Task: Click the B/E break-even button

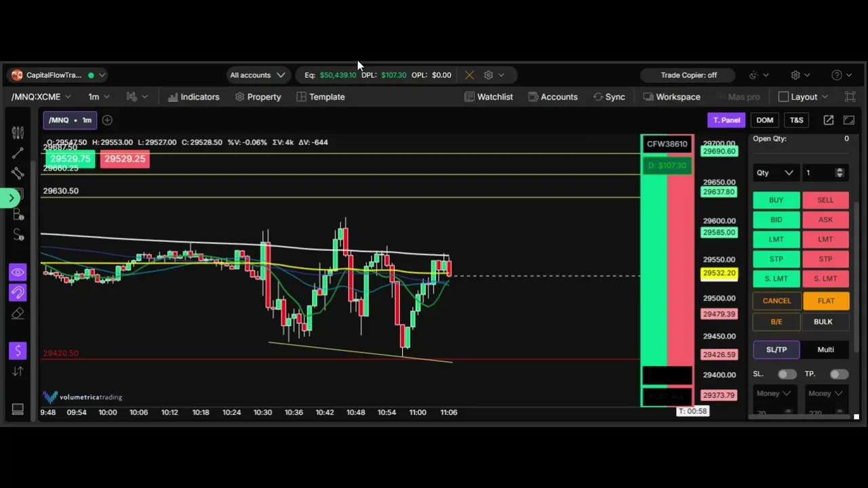Action: [x=776, y=322]
